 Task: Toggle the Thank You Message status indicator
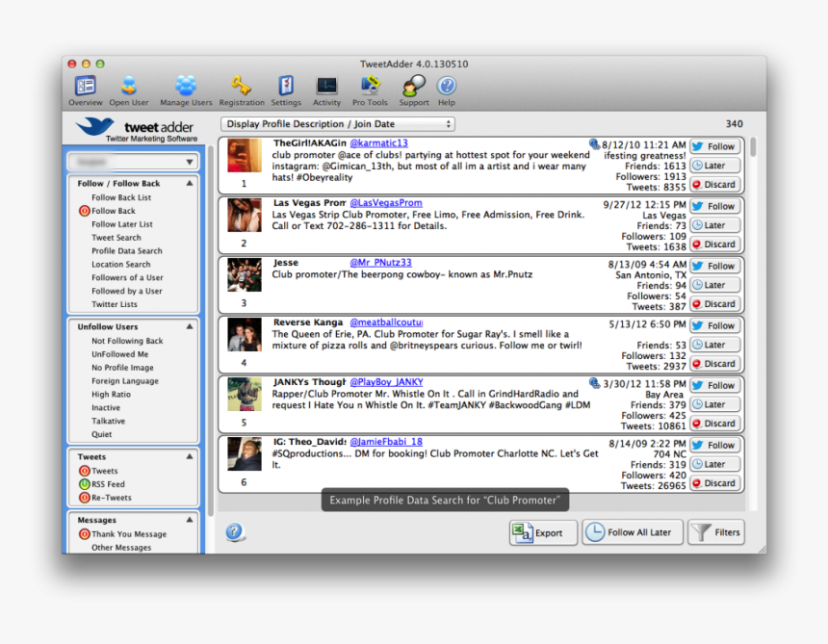[84, 534]
